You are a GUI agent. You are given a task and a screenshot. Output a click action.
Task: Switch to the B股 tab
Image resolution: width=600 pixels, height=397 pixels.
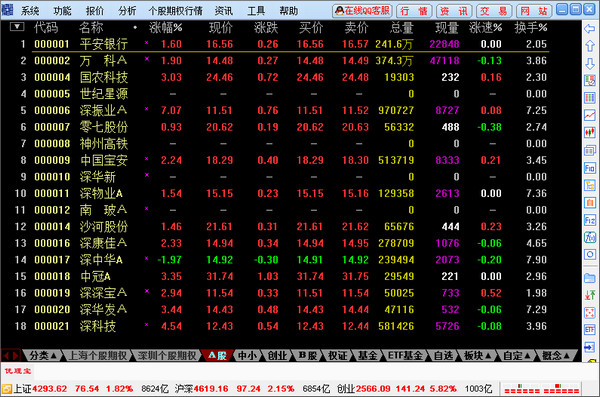307,356
